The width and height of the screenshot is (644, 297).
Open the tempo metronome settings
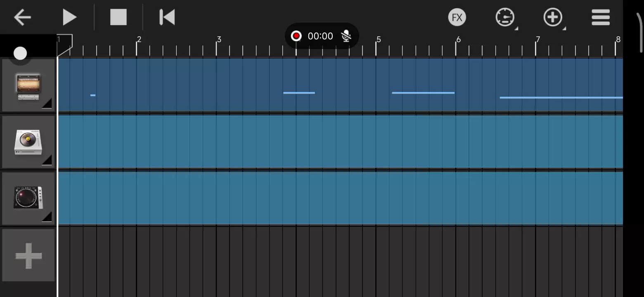click(505, 17)
